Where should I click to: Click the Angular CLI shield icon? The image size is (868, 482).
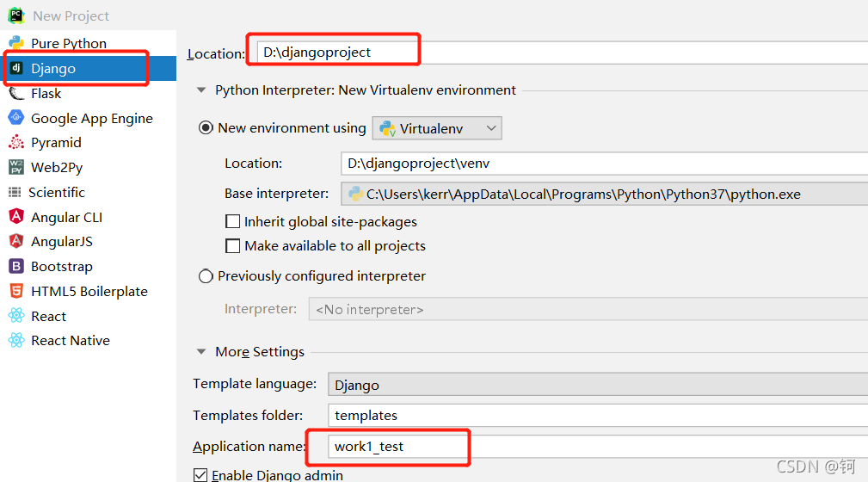[x=16, y=217]
